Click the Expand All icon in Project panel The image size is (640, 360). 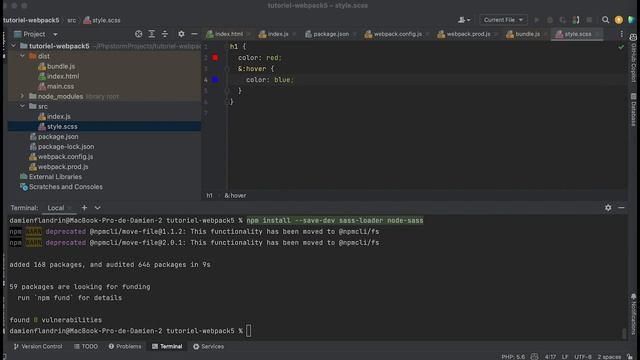click(x=152, y=34)
